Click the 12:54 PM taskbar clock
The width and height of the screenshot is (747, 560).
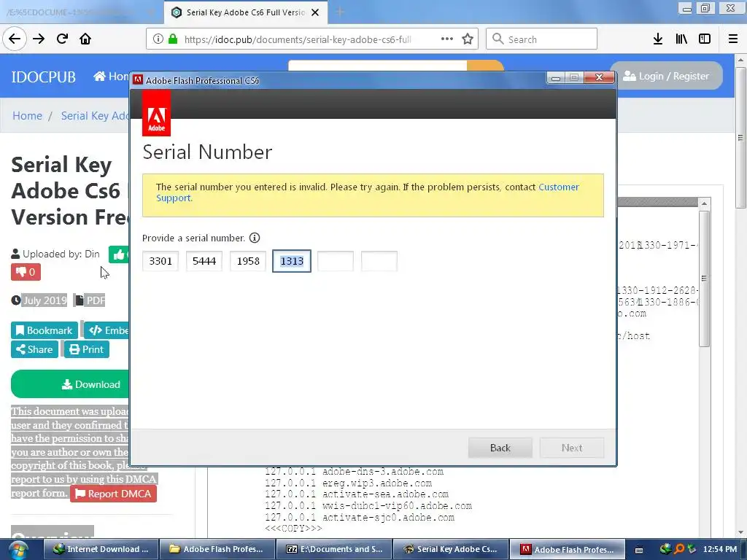(x=719, y=549)
